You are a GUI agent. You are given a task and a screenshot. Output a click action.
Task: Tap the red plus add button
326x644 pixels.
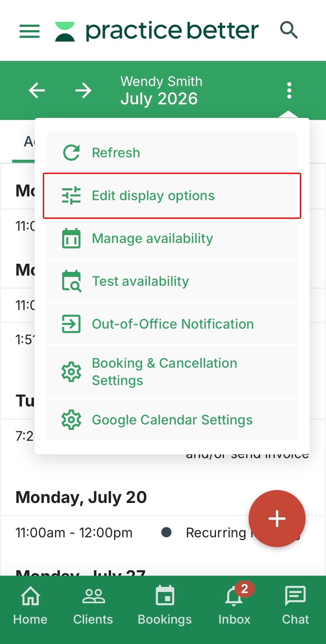click(x=277, y=519)
